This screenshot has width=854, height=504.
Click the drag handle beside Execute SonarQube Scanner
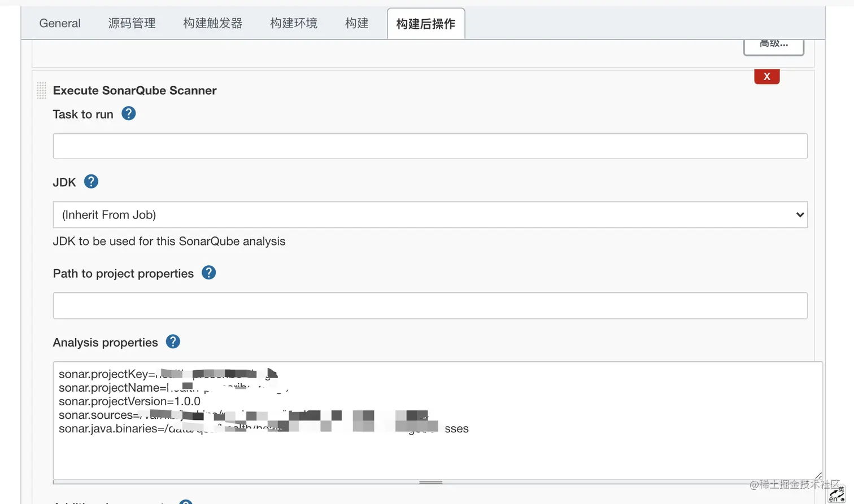coord(41,90)
